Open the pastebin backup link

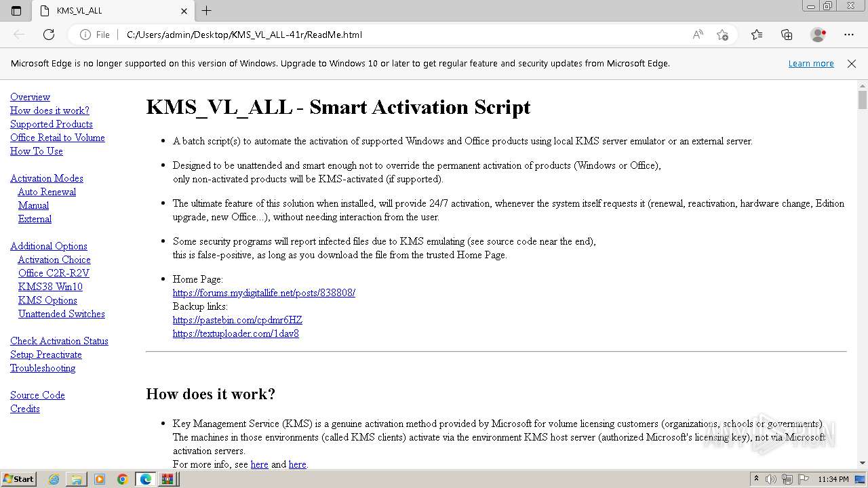237,320
